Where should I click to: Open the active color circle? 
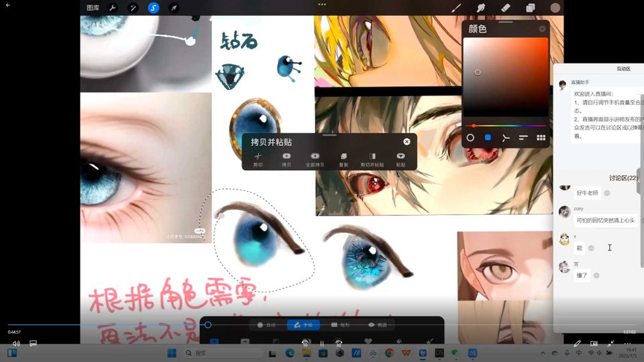(x=555, y=8)
